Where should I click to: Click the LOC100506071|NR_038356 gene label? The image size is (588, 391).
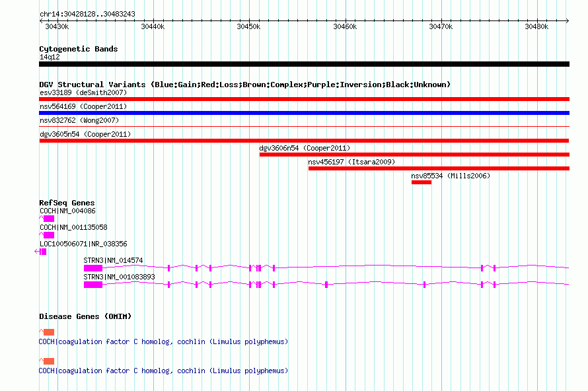coord(83,244)
